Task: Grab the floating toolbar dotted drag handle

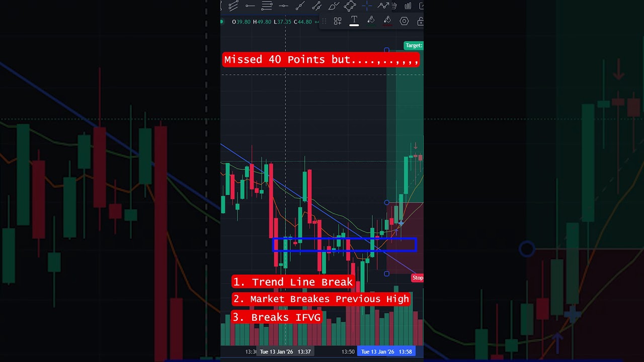Action: [324, 21]
